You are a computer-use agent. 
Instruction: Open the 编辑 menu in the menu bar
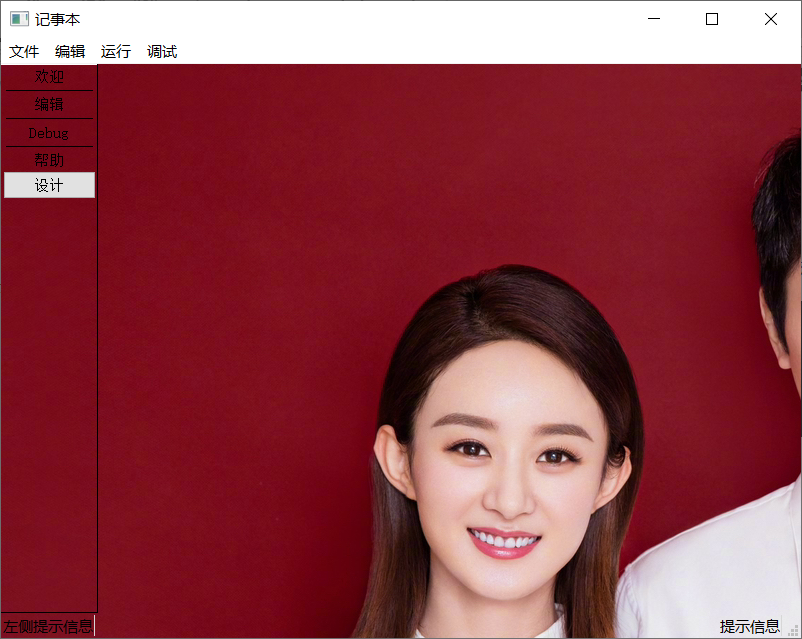[x=68, y=51]
